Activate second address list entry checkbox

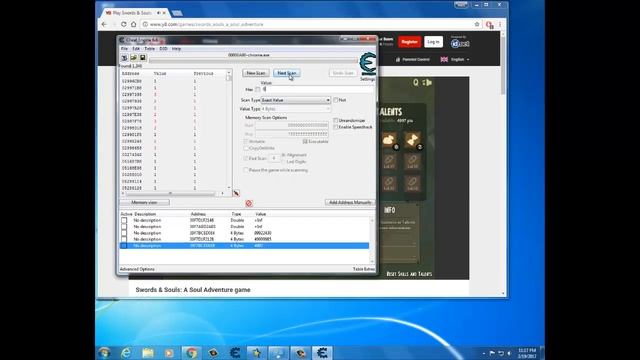coord(124,227)
